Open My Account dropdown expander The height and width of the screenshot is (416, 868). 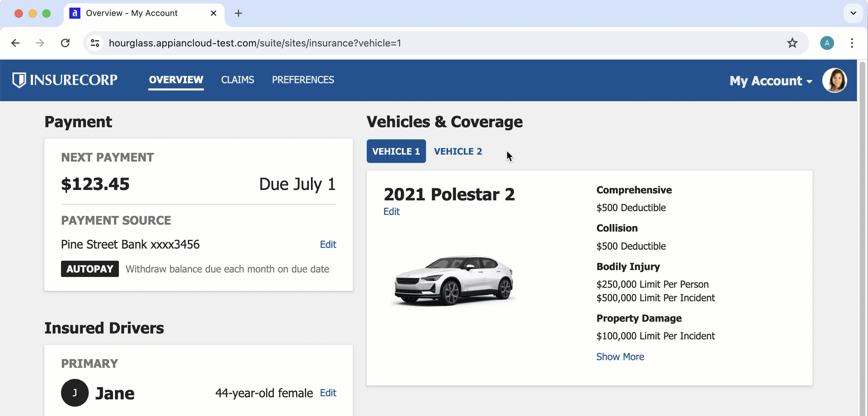click(x=809, y=80)
